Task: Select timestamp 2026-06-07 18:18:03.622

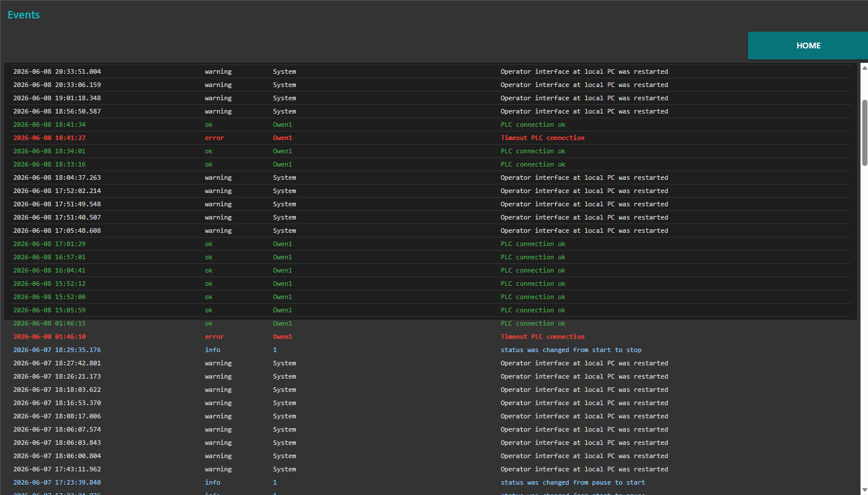Action: (57, 390)
